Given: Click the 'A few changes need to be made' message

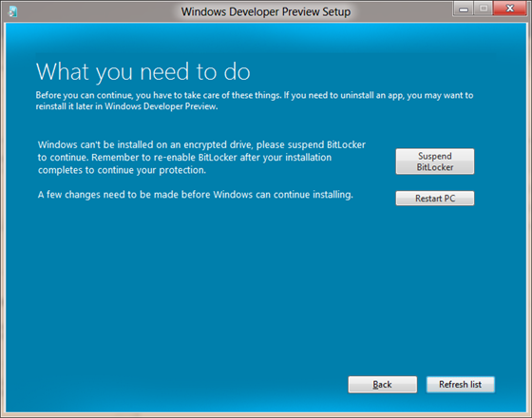Looking at the screenshot, I should click(196, 195).
